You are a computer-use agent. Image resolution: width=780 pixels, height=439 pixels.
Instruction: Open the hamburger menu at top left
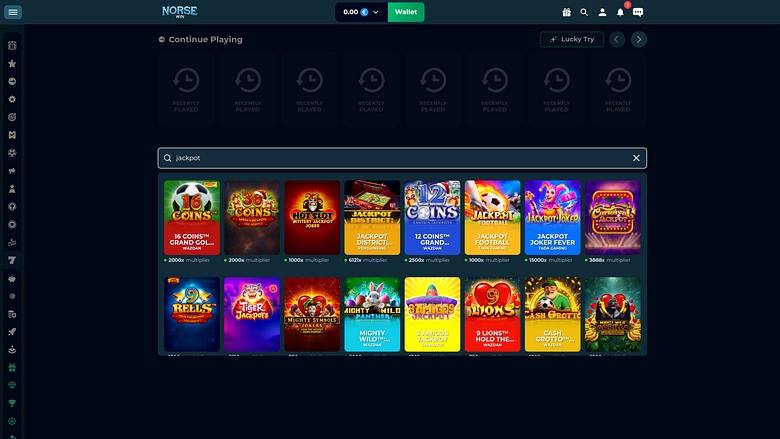13,12
